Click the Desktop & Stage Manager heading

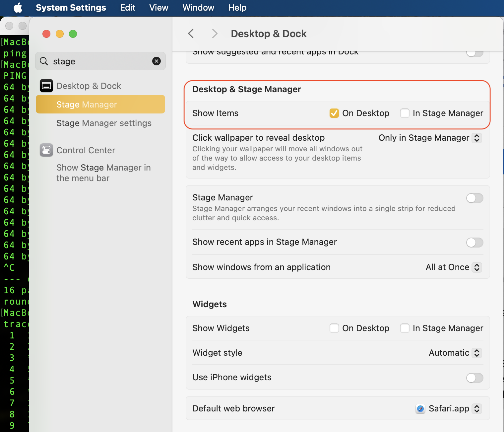(247, 89)
